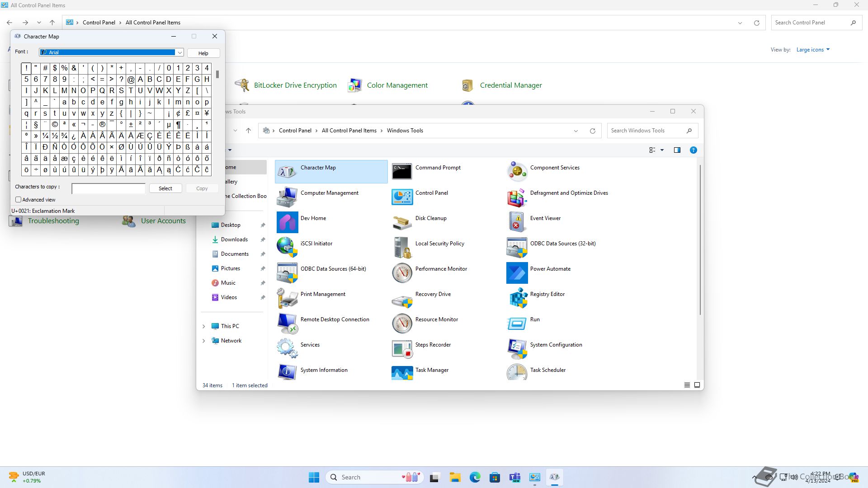
Task: Open System Configuration icon
Action: (x=517, y=349)
